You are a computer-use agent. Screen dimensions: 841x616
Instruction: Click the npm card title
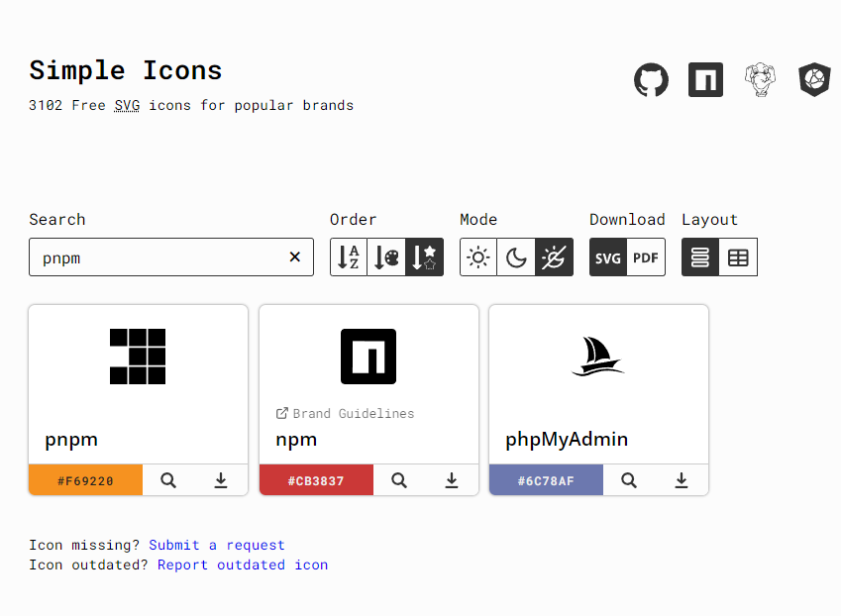click(x=296, y=440)
